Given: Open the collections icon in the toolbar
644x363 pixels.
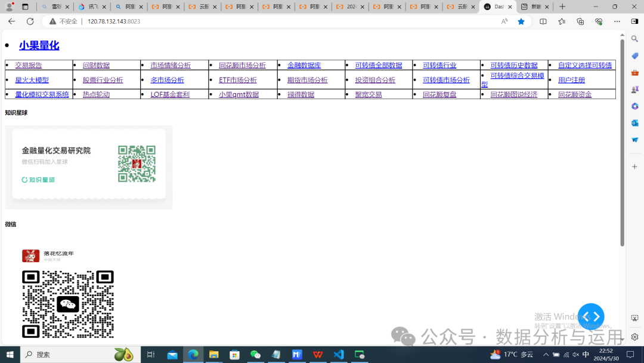Looking at the screenshot, I should (580, 21).
